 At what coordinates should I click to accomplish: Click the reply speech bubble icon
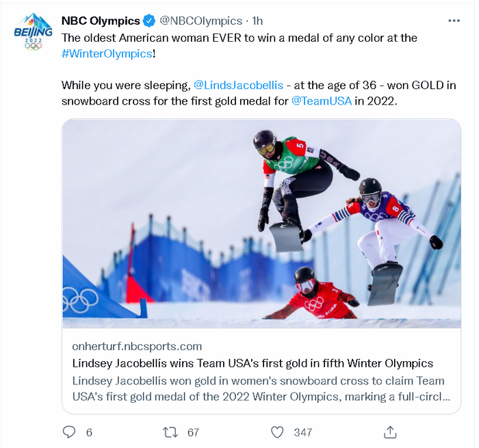tap(69, 432)
